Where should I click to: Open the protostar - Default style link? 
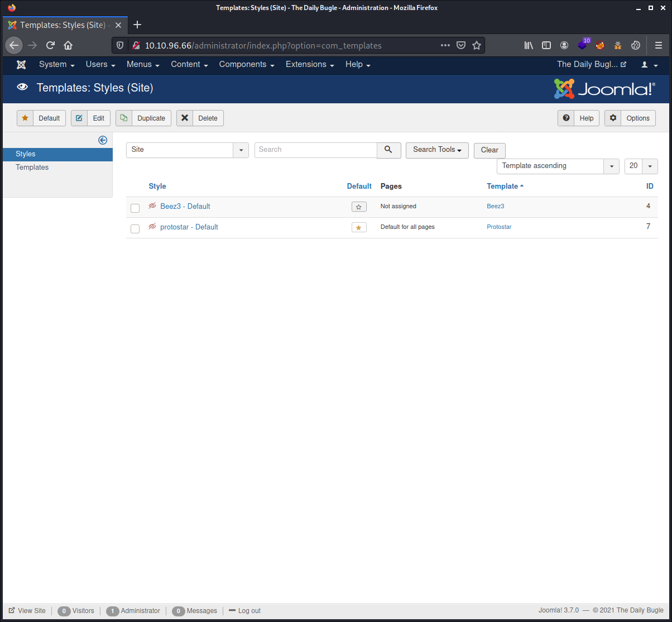[189, 227]
